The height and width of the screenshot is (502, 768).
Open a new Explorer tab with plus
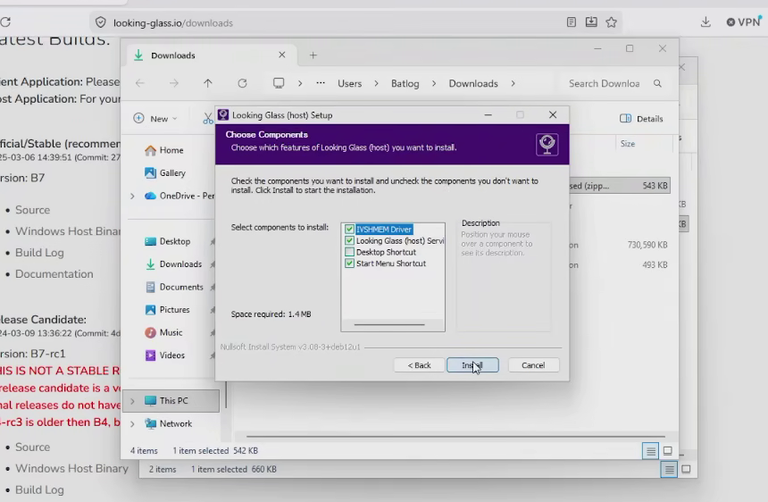(x=313, y=55)
